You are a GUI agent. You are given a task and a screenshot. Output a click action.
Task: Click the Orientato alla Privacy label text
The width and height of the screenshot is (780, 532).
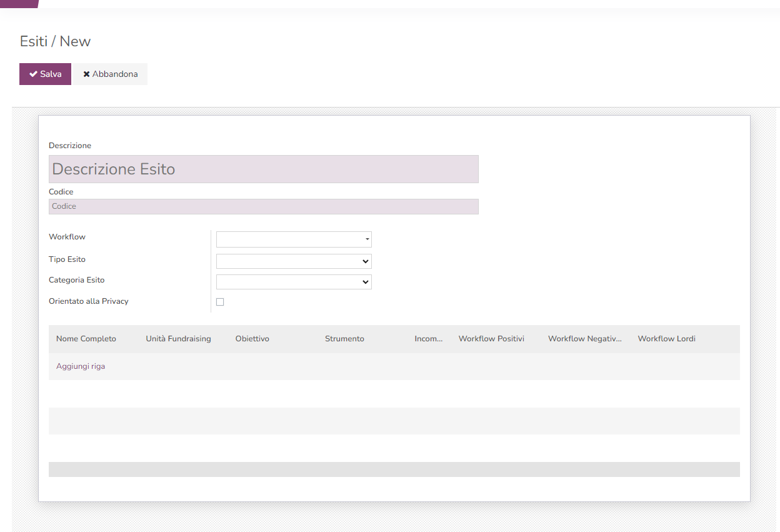[89, 301]
